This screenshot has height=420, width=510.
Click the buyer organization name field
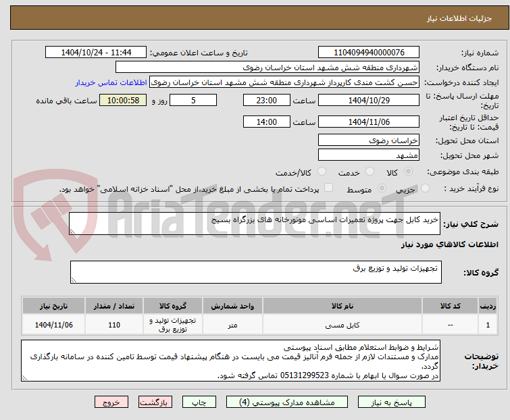[267, 68]
